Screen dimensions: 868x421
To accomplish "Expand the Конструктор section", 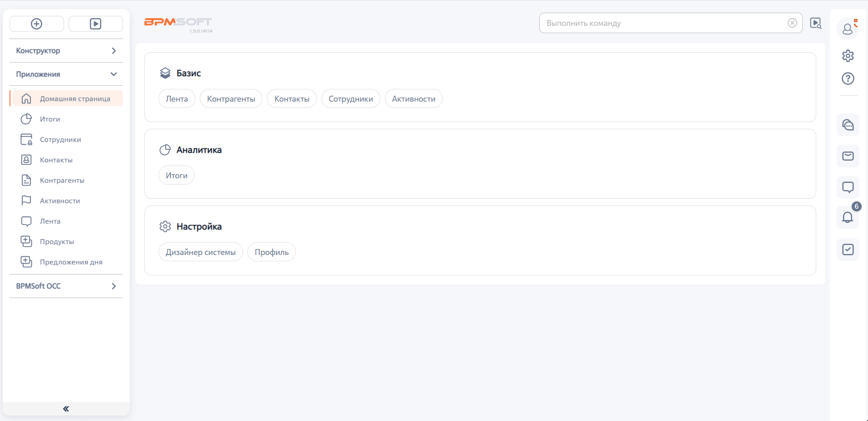I will pyautogui.click(x=66, y=51).
